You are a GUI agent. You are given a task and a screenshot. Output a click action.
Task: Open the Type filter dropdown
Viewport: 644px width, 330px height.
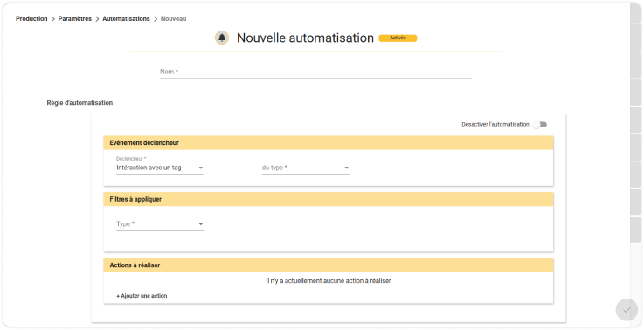[160, 224]
